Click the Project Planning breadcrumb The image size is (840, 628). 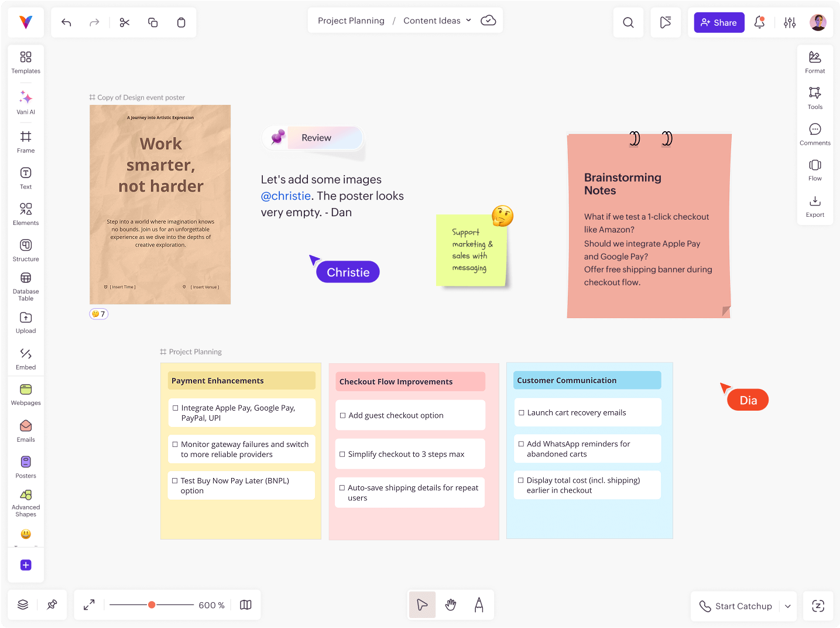350,20
